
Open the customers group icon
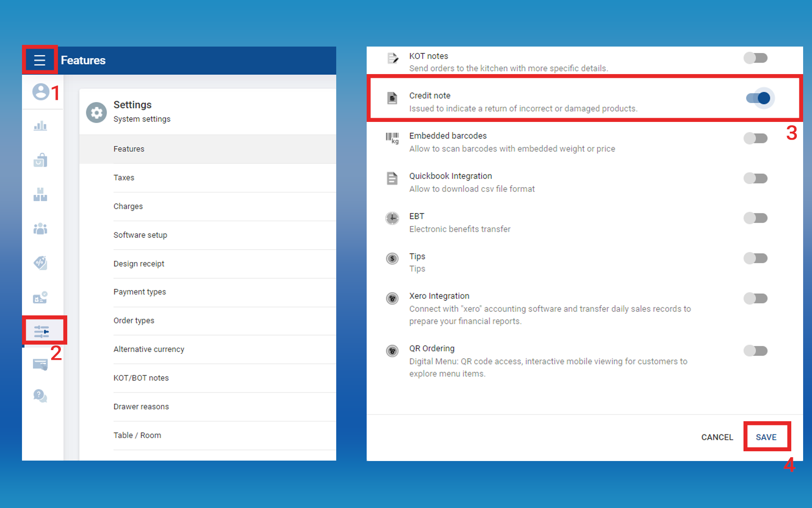pyautogui.click(x=40, y=229)
